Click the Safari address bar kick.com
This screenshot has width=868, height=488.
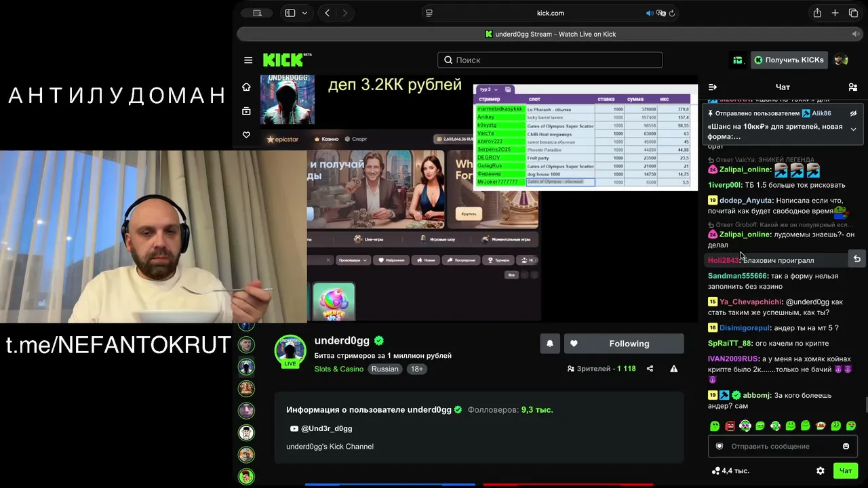click(550, 13)
